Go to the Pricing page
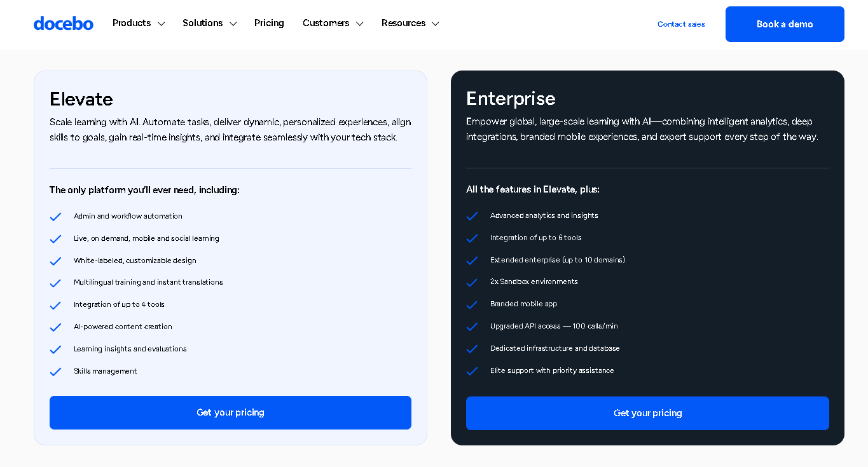 pos(269,24)
